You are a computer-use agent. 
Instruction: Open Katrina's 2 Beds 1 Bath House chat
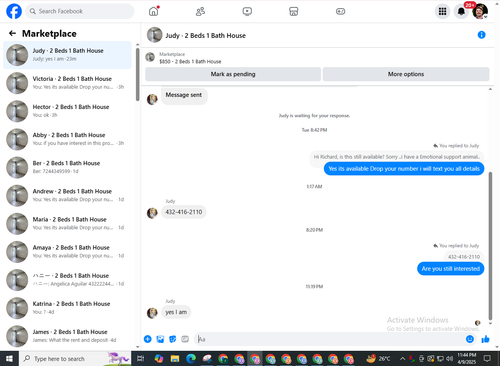pos(68,308)
